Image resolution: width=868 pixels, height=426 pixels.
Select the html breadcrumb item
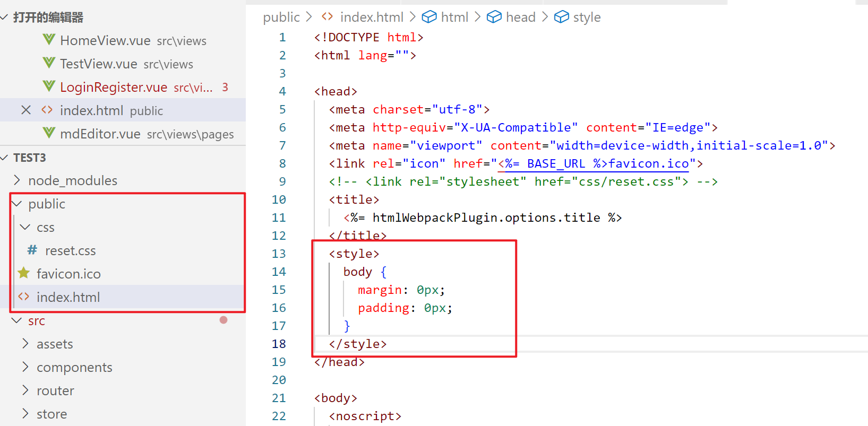454,17
